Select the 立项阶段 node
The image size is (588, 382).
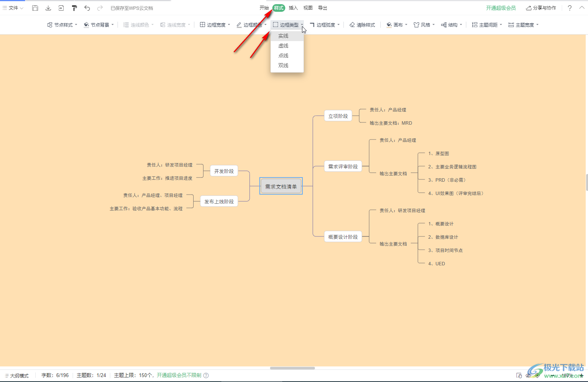click(338, 116)
